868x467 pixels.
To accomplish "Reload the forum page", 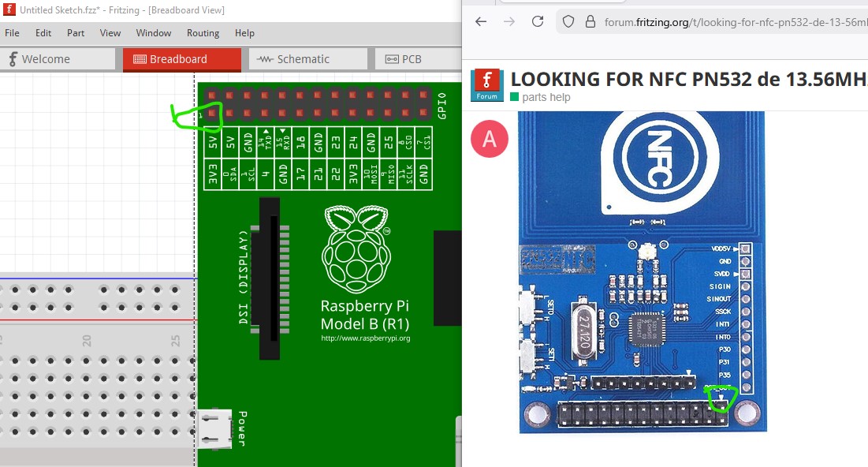I will (538, 21).
